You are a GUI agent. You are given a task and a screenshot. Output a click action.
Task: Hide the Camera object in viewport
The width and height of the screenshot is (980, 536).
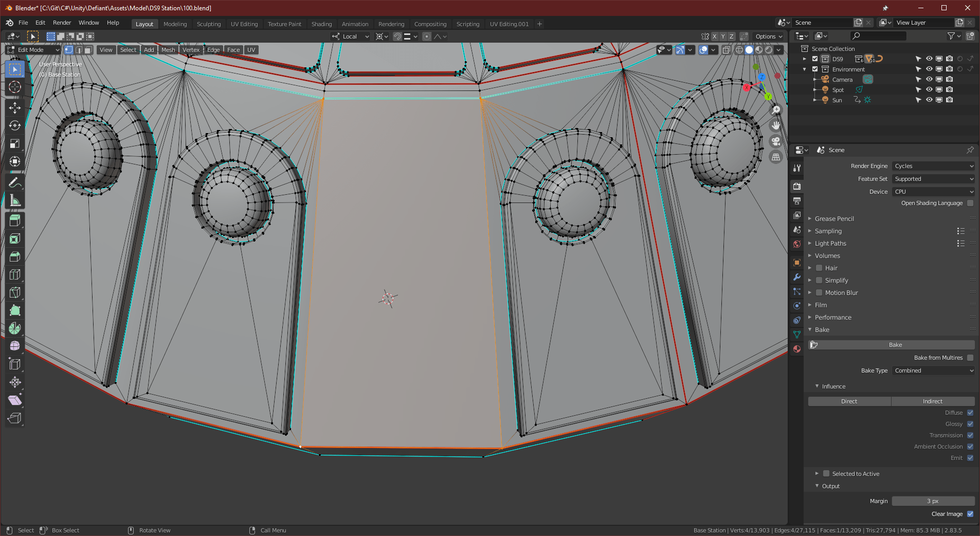coord(929,79)
